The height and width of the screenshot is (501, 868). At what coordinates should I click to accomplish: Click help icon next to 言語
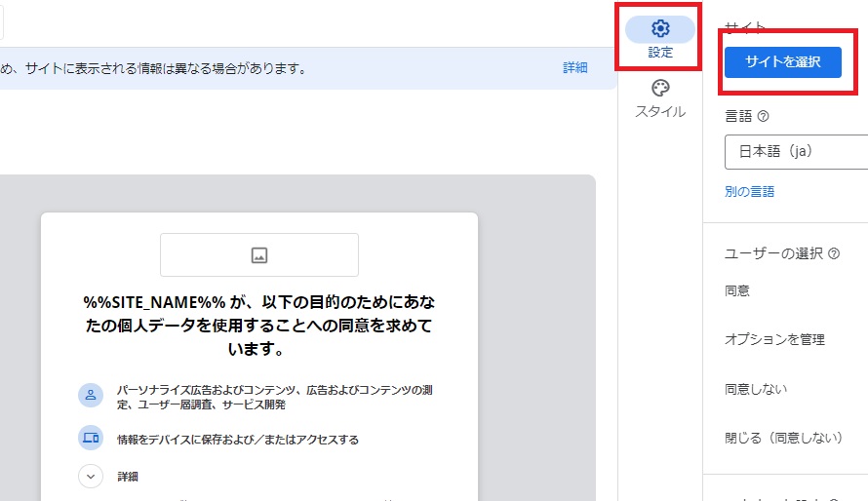click(x=764, y=116)
